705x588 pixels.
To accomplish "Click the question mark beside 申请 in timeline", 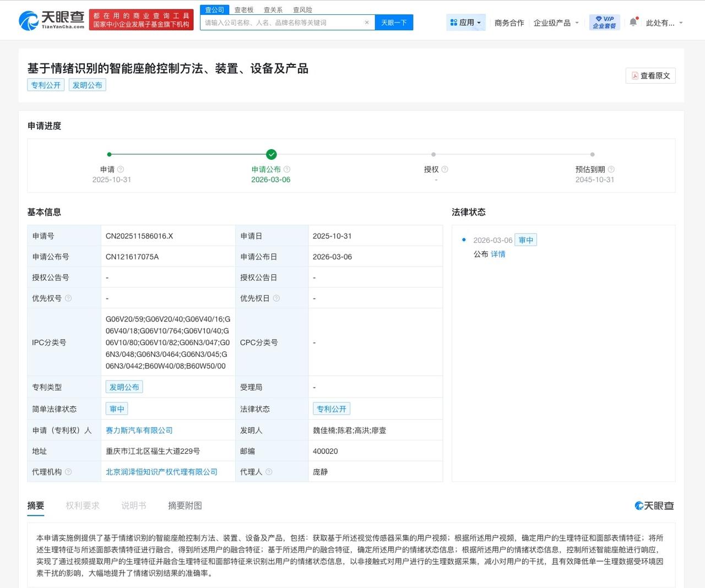I will tap(121, 170).
